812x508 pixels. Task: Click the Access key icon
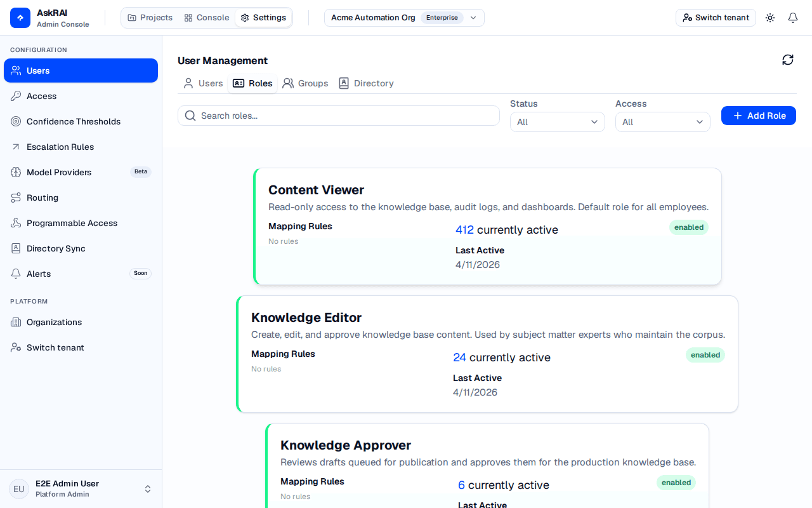click(x=16, y=96)
